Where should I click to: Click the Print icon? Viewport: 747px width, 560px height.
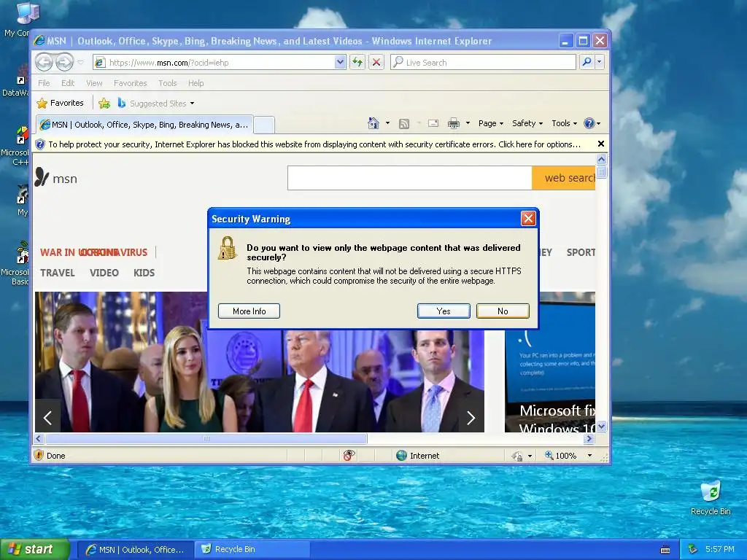coord(454,124)
